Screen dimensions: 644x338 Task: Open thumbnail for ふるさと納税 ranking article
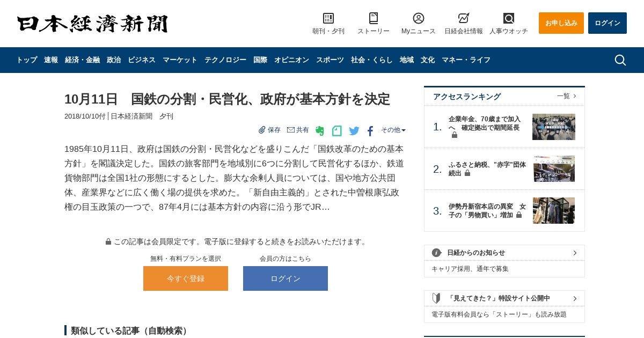tap(554, 168)
